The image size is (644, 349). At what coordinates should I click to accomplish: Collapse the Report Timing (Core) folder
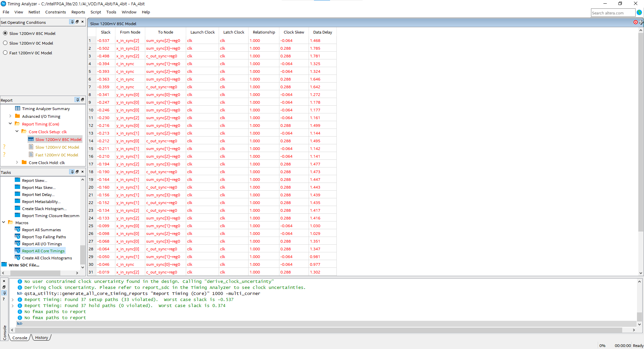tap(10, 124)
